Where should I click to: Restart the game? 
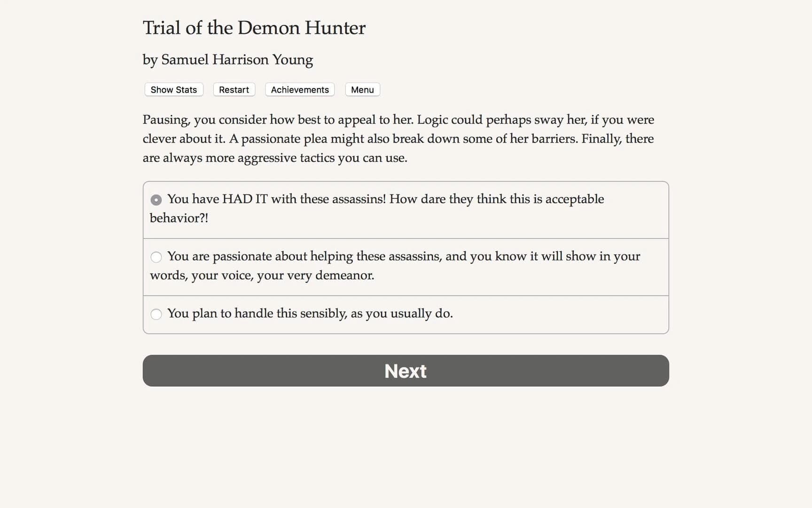[x=234, y=89]
